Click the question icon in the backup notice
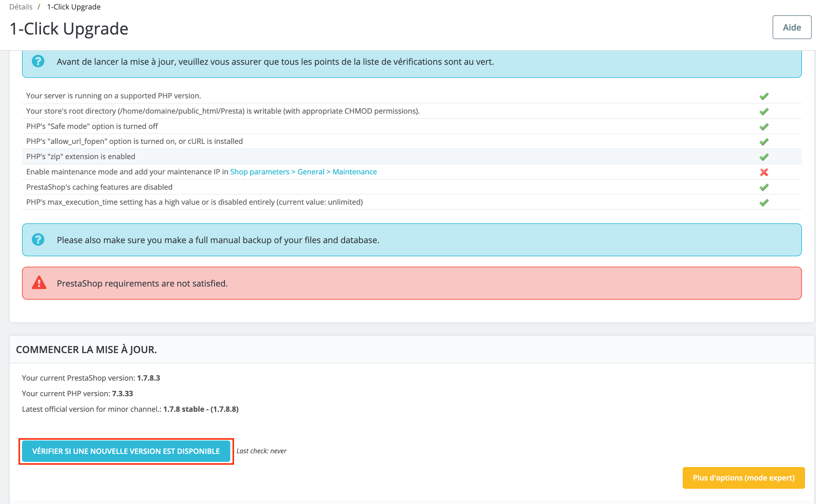The height and width of the screenshot is (504, 816). point(38,240)
